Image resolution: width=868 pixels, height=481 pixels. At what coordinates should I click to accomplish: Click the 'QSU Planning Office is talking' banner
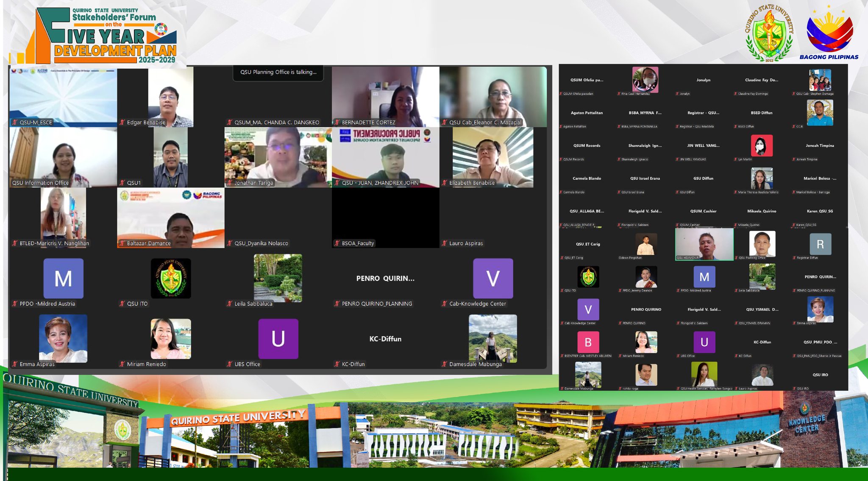278,73
